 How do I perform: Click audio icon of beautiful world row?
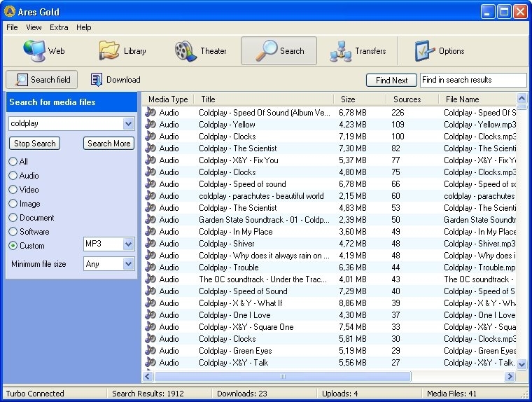[x=150, y=195]
